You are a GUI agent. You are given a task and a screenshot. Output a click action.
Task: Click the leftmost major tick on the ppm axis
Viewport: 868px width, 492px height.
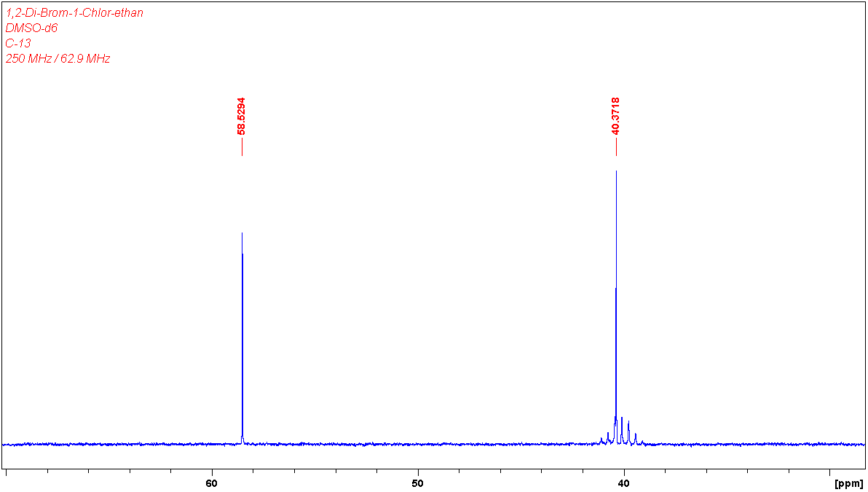click(6, 473)
